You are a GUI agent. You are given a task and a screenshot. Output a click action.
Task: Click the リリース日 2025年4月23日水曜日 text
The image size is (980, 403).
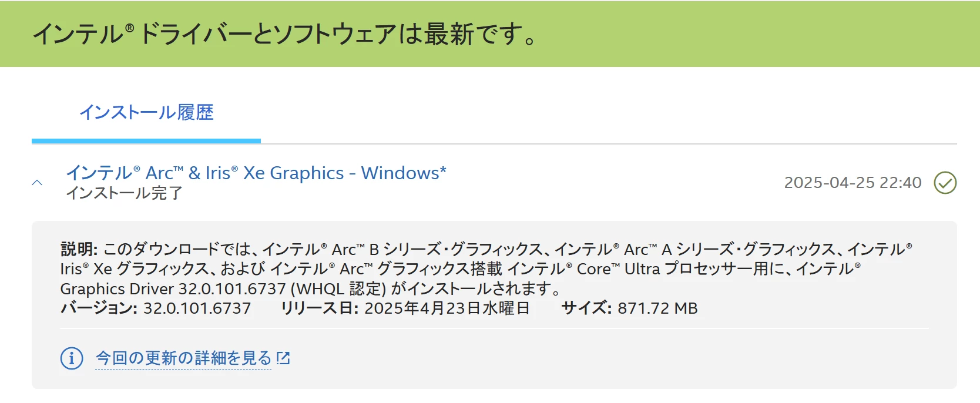click(405, 308)
